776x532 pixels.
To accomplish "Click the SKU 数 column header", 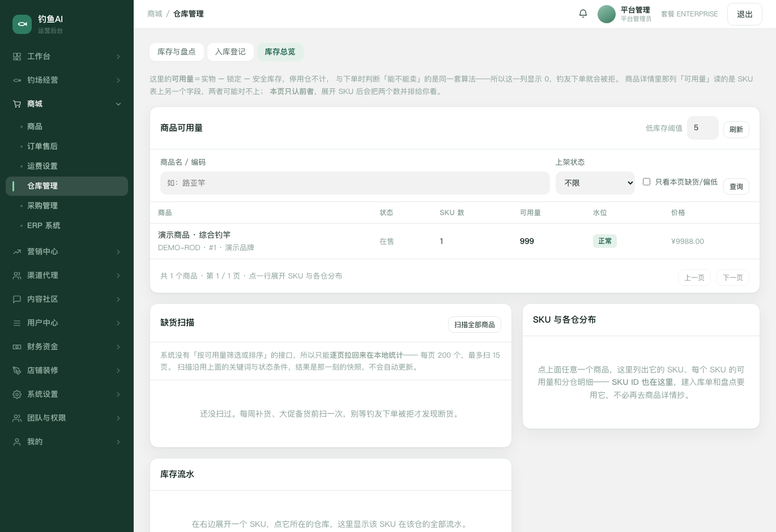I will click(x=452, y=213).
